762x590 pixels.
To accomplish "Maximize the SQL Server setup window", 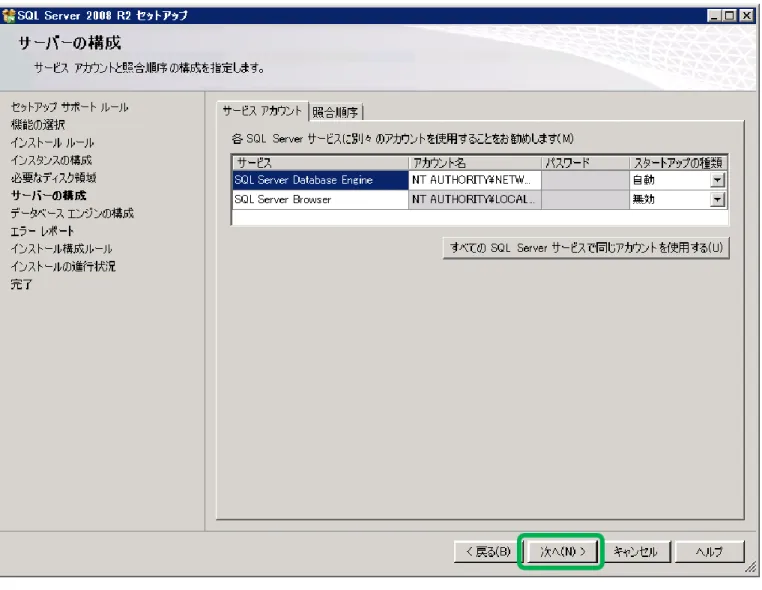I will (729, 16).
